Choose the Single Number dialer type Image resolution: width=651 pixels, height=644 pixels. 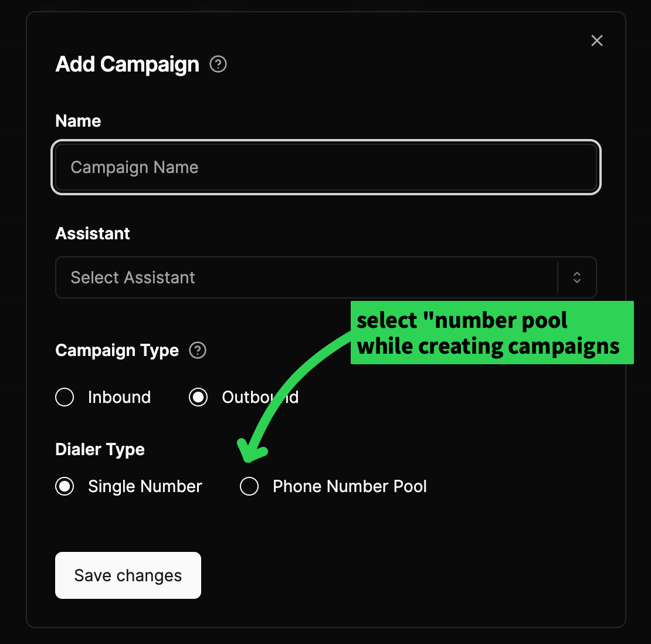coord(65,486)
